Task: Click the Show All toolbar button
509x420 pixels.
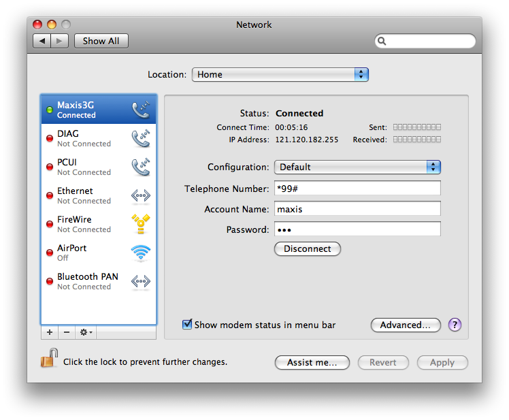Action: coord(101,41)
